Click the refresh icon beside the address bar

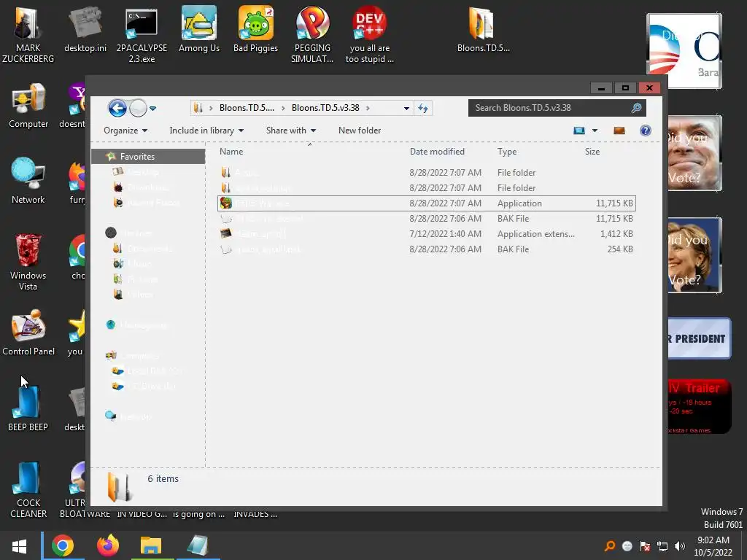423,108
